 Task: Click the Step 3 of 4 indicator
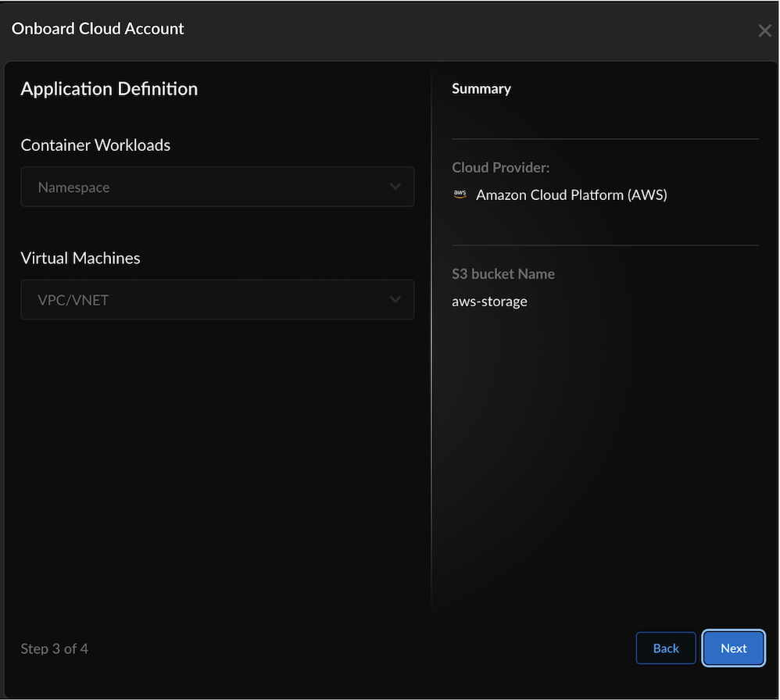tap(54, 648)
